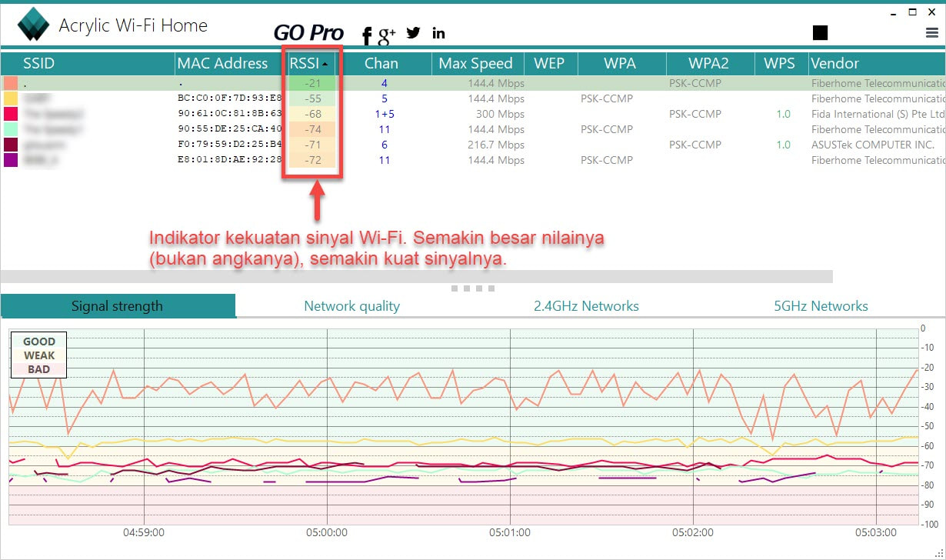The width and height of the screenshot is (946, 560).
Task: Click the purple color swatch of RSSI -72 row
Action: [11, 160]
